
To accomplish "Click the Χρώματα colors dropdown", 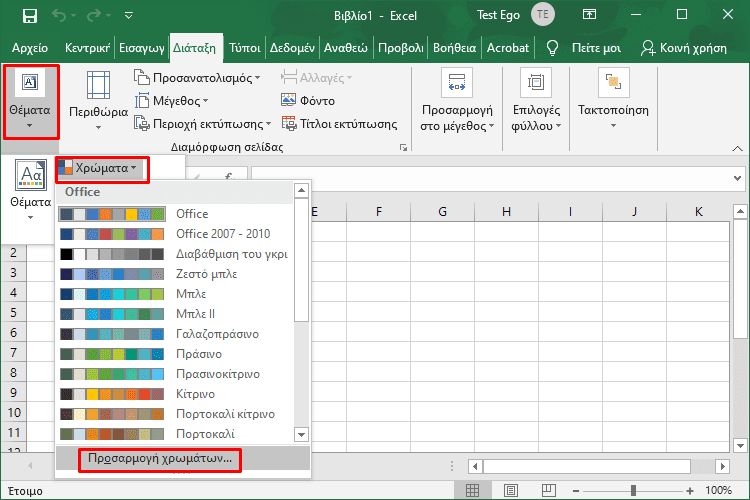I will coord(101,168).
